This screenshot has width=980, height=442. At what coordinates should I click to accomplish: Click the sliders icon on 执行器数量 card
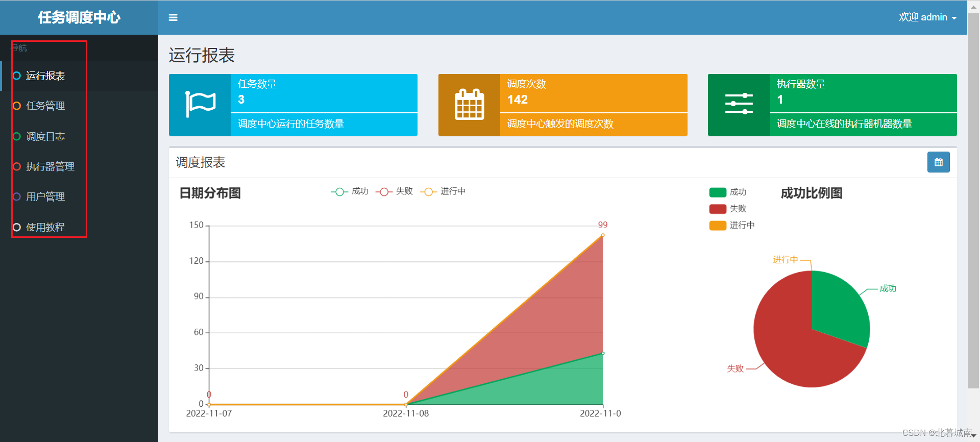pyautogui.click(x=739, y=104)
